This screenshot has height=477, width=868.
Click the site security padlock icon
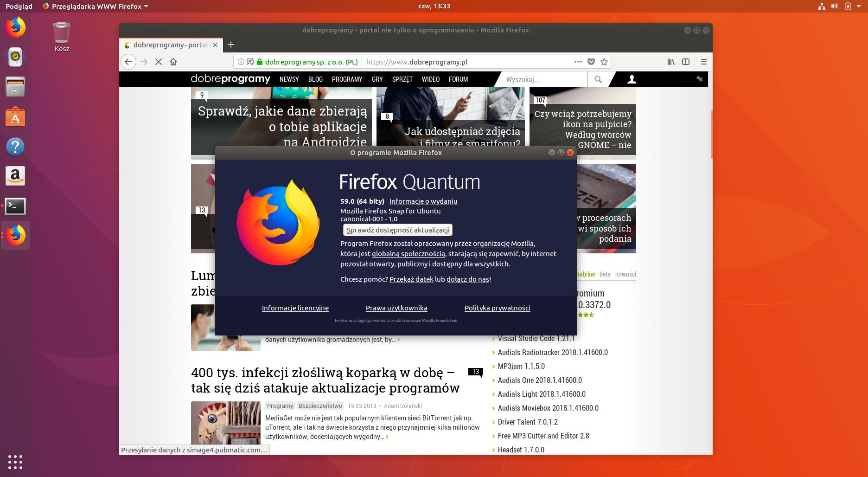click(x=260, y=62)
